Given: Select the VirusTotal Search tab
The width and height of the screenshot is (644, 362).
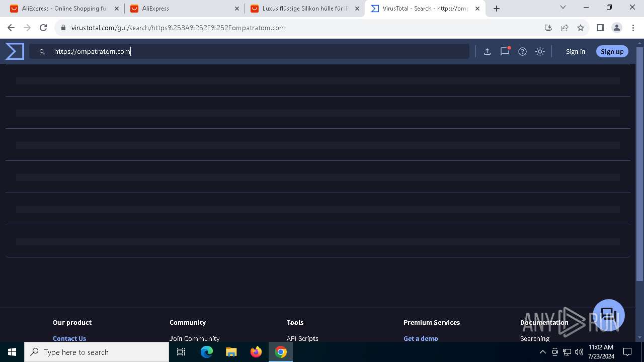Looking at the screenshot, I should pos(425,9).
